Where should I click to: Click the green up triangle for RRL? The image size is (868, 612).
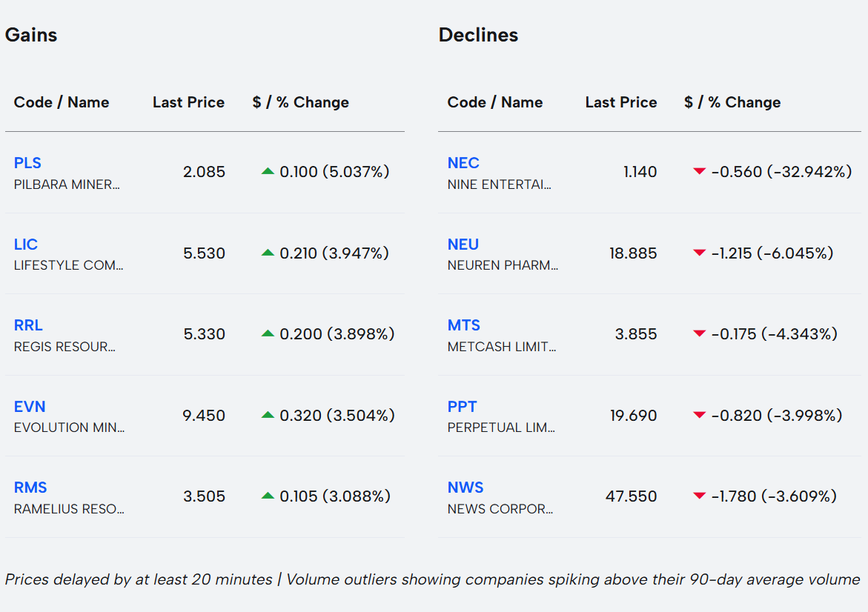point(268,334)
